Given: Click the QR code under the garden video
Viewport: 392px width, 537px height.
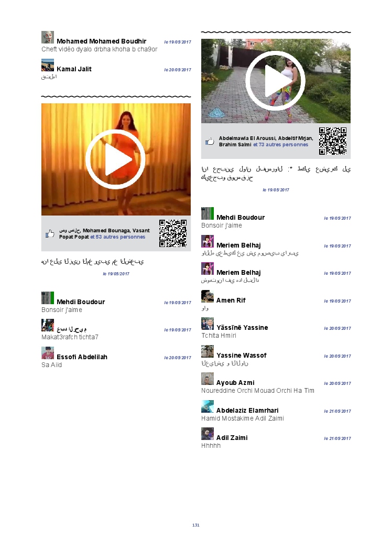Looking at the screenshot, I should point(333,141).
